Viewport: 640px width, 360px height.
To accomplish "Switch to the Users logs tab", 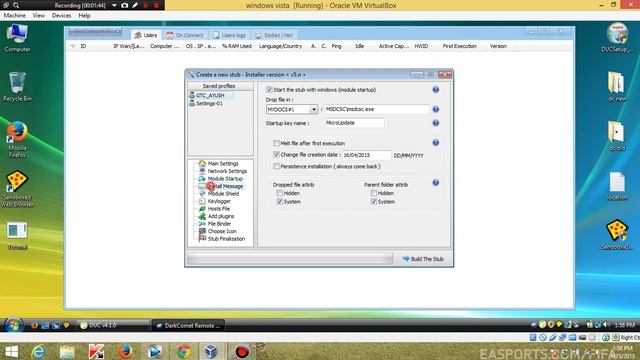I will point(229,35).
